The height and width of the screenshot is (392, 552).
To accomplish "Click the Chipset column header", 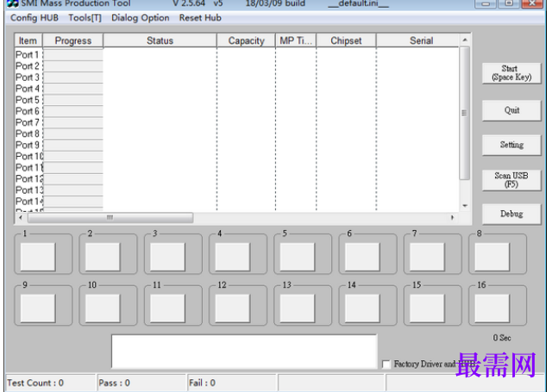I will pyautogui.click(x=346, y=40).
